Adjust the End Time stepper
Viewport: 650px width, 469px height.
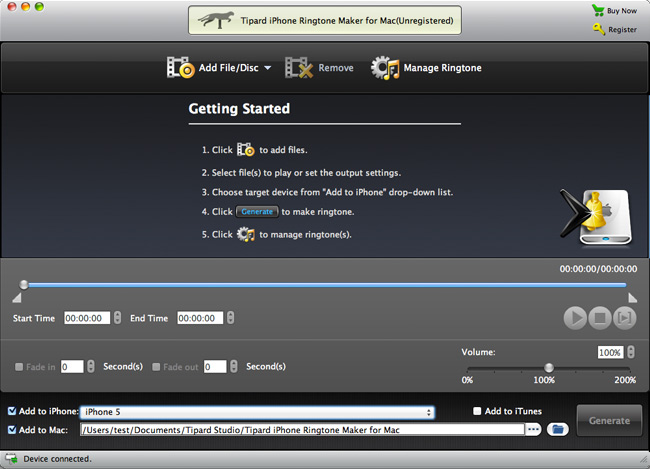(x=230, y=318)
